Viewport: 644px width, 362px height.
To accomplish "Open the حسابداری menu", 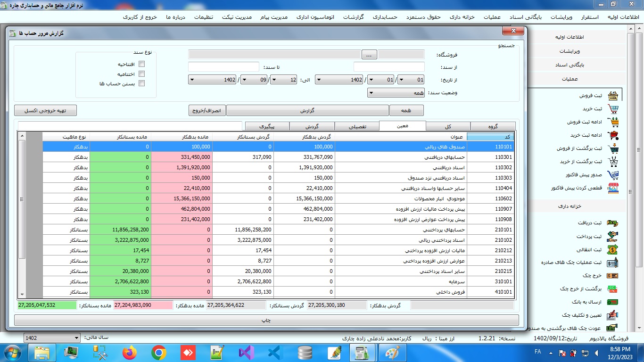I will click(385, 17).
